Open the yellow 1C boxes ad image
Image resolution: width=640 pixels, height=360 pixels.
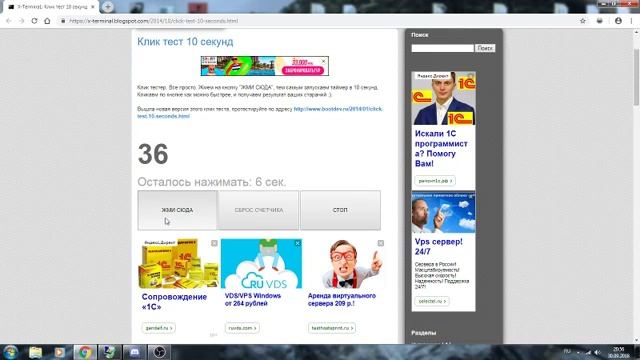coord(178,264)
